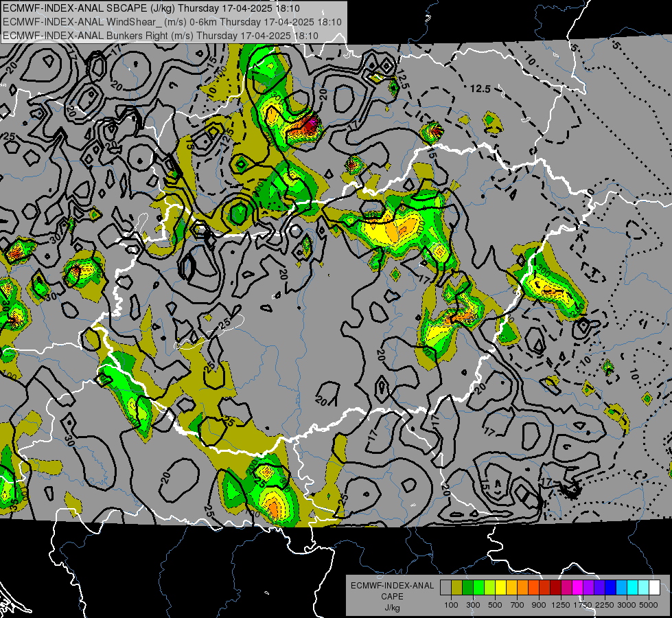Click the SBCAPE (J/kg) title line
This screenshot has height=618, width=672.
point(151,8)
